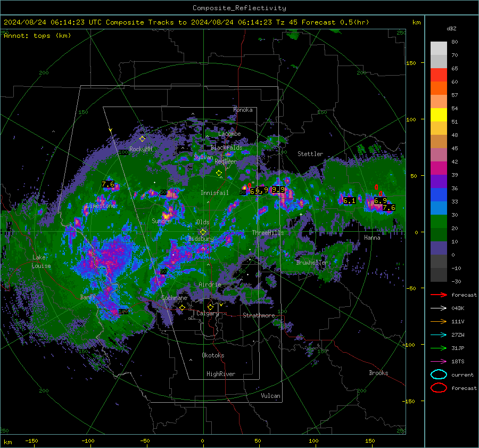The width and height of the screenshot is (479, 448).
Task: Click the red forecast arrow in legend
Action: click(x=439, y=295)
